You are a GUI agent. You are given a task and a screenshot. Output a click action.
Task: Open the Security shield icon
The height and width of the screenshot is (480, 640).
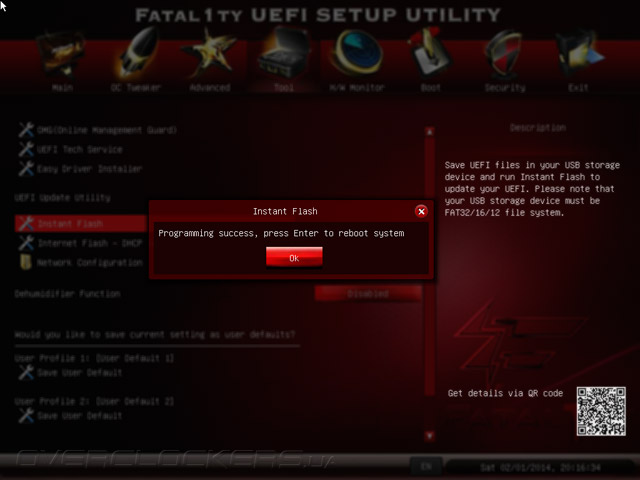pyautogui.click(x=504, y=53)
